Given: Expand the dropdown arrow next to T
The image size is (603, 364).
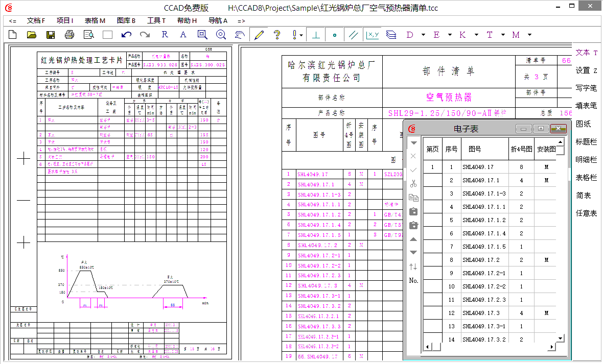Looking at the screenshot, I should (503, 35).
